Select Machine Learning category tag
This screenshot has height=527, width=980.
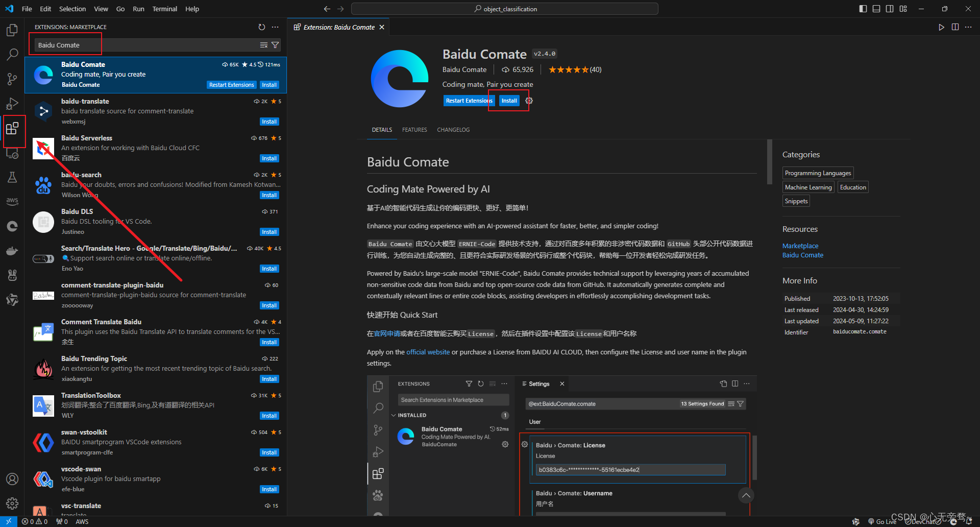coord(808,187)
